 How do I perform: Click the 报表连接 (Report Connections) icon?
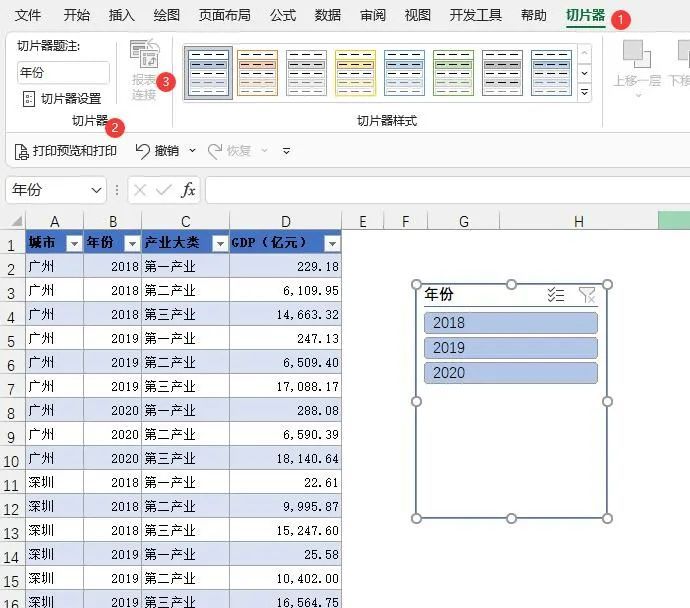click(145, 57)
